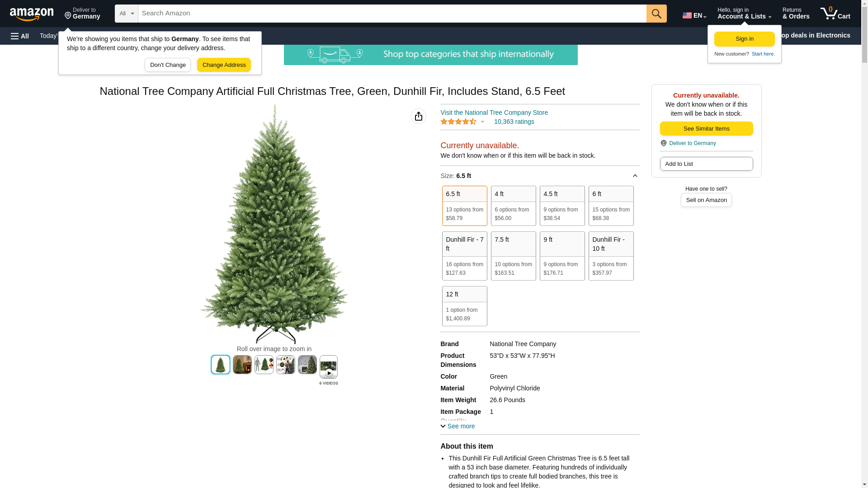This screenshot has height=488, width=868.
Task: Select the 4 ft size option
Action: click(514, 206)
